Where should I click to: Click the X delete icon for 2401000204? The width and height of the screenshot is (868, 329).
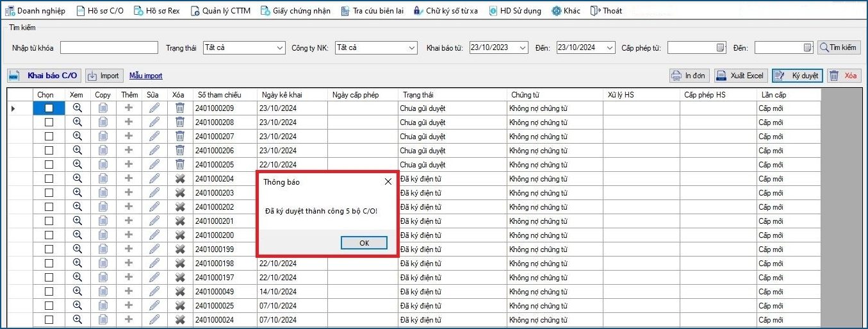[180, 178]
